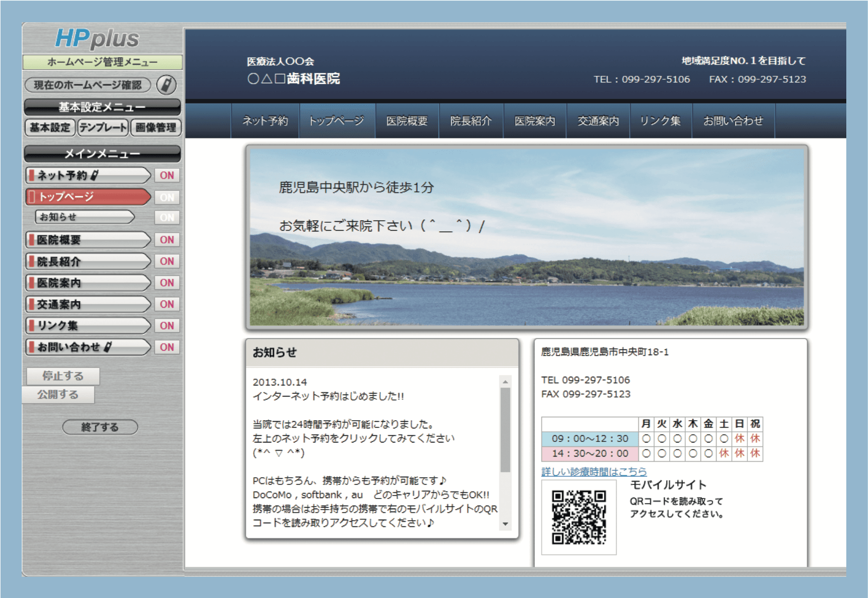The width and height of the screenshot is (868, 598).
Task: Select 院長紹介 in the main menu
Action: (x=88, y=262)
